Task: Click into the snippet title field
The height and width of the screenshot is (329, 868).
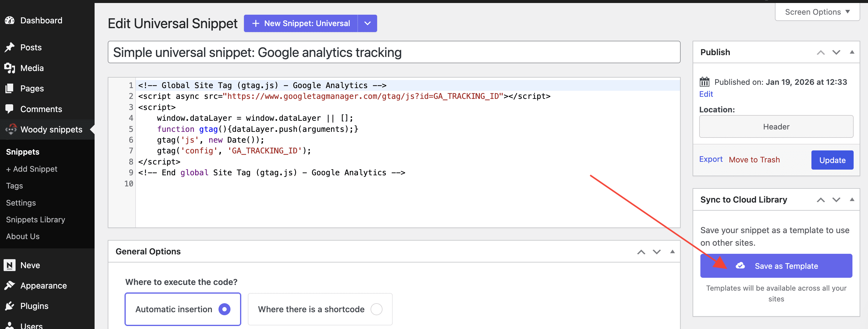Action: coord(394,52)
